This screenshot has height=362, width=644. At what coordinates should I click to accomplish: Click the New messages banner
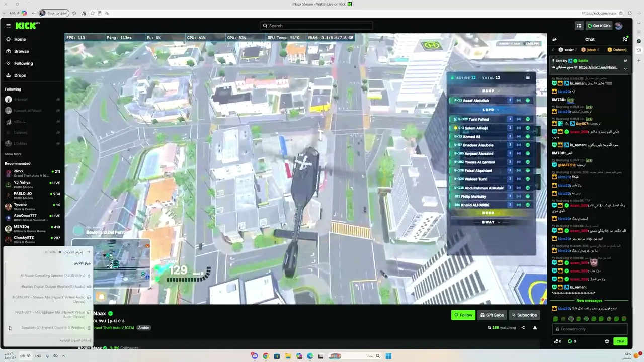tap(589, 301)
